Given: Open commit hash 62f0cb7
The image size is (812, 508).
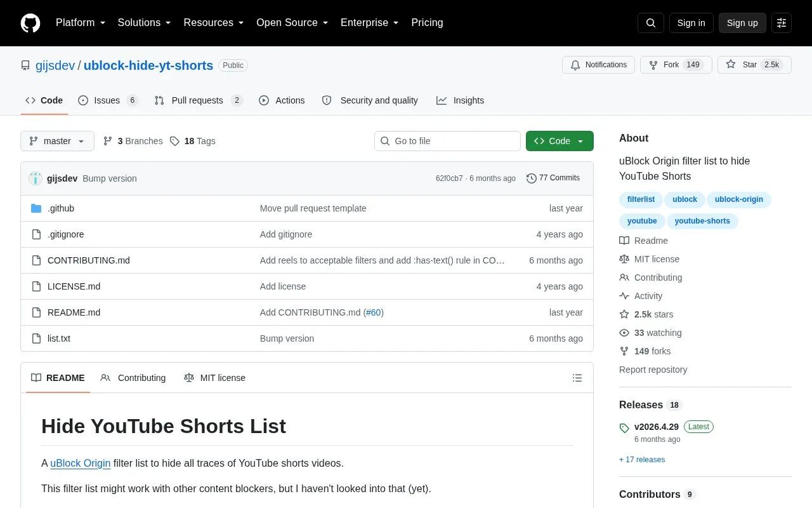Looking at the screenshot, I should point(449,178).
